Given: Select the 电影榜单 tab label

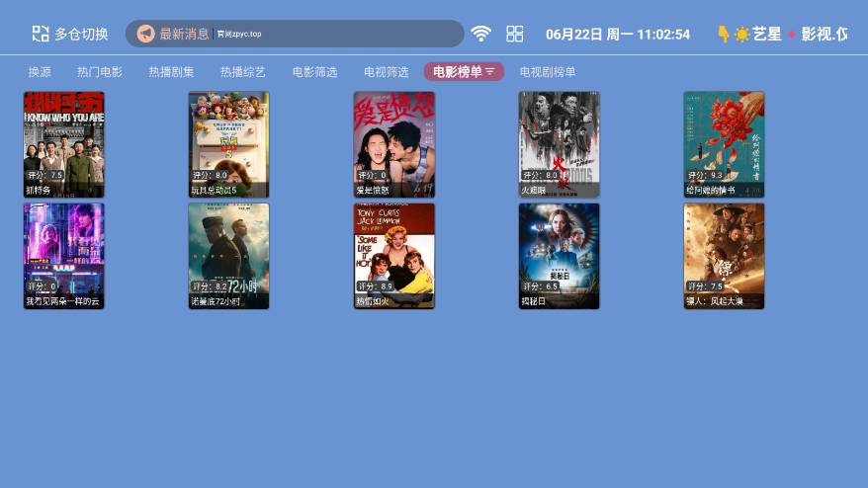Looking at the screenshot, I should click(458, 72).
